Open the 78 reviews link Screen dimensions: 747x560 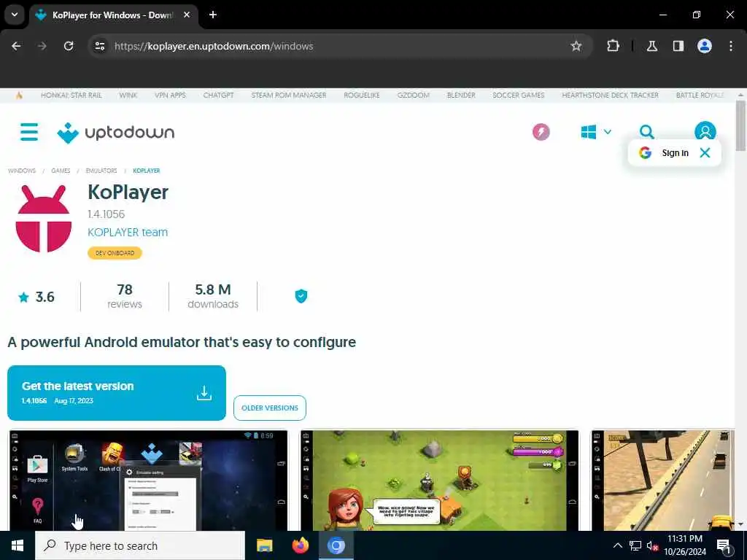click(124, 296)
